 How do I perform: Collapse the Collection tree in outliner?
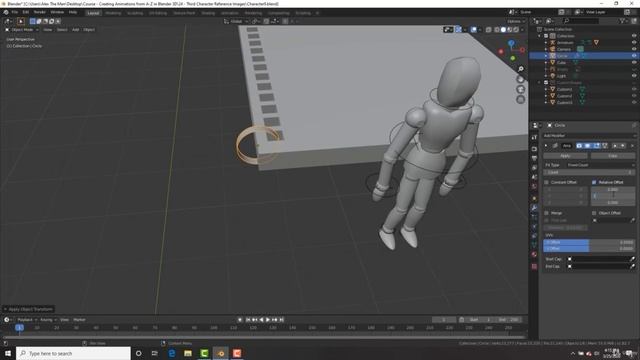(x=540, y=36)
